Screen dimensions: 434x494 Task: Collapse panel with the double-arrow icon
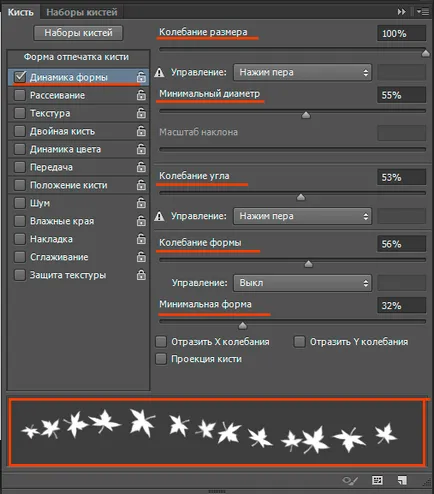point(401,12)
